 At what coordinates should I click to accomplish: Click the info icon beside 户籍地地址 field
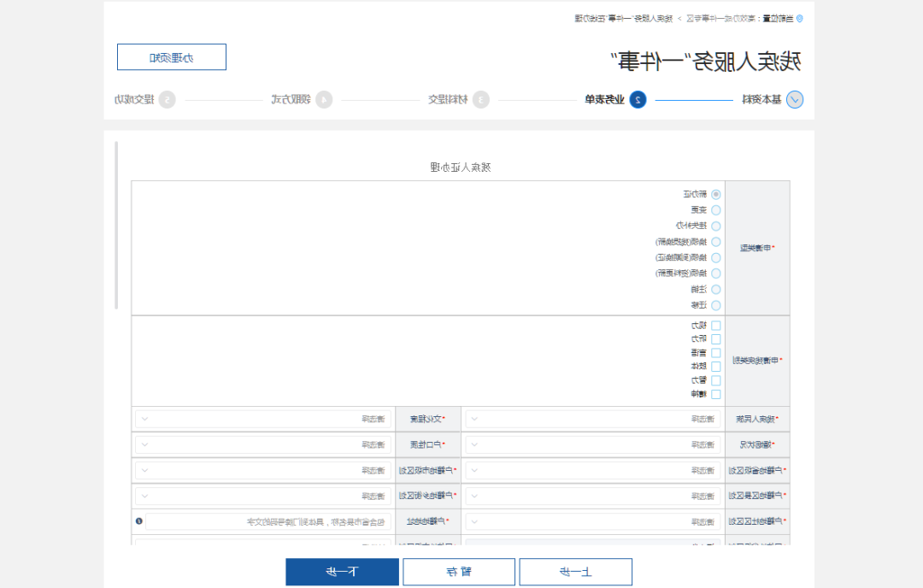pyautogui.click(x=139, y=520)
